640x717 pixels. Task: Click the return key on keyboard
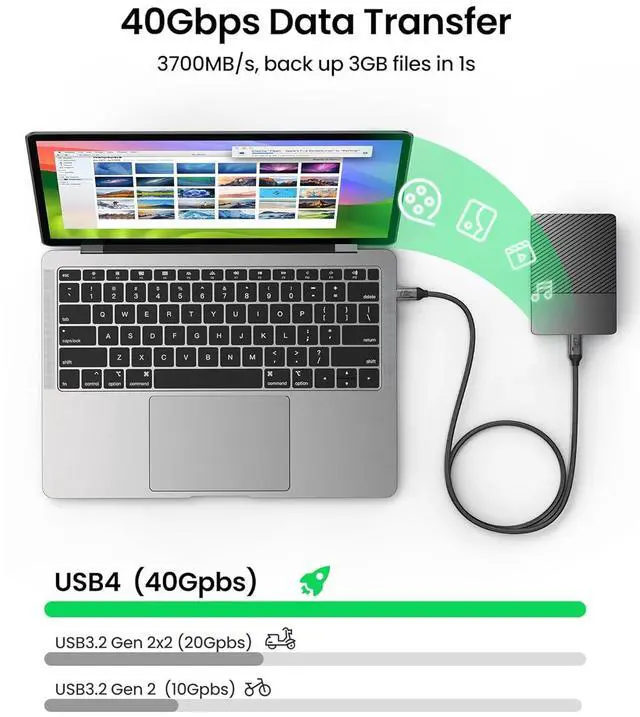tap(364, 335)
